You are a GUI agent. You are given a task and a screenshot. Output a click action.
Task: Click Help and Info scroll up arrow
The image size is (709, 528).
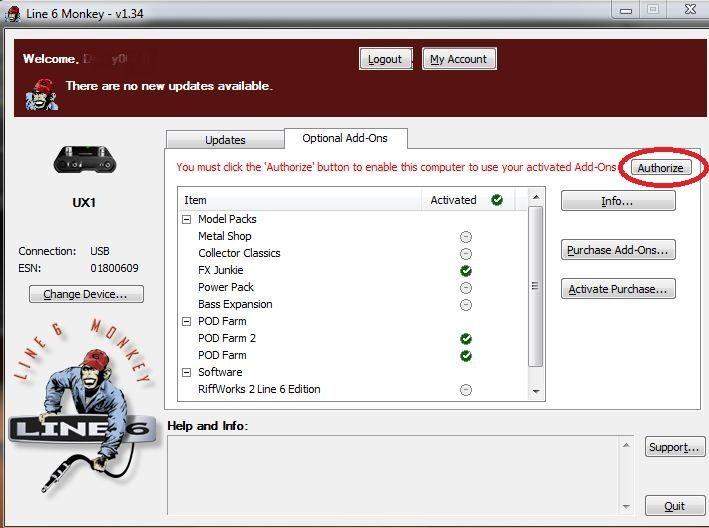click(626, 445)
